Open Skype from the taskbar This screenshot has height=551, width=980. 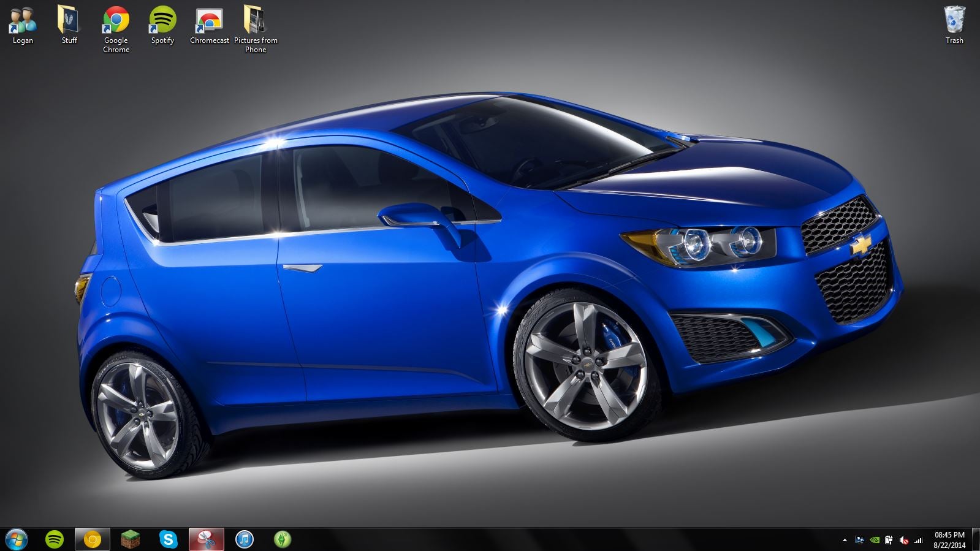[169, 539]
